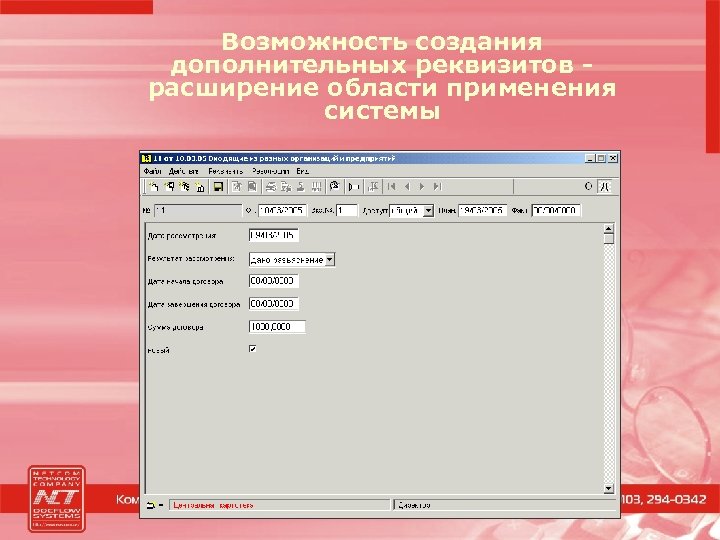Open the 'Файл' menu
The height and width of the screenshot is (540, 720).
click(152, 171)
